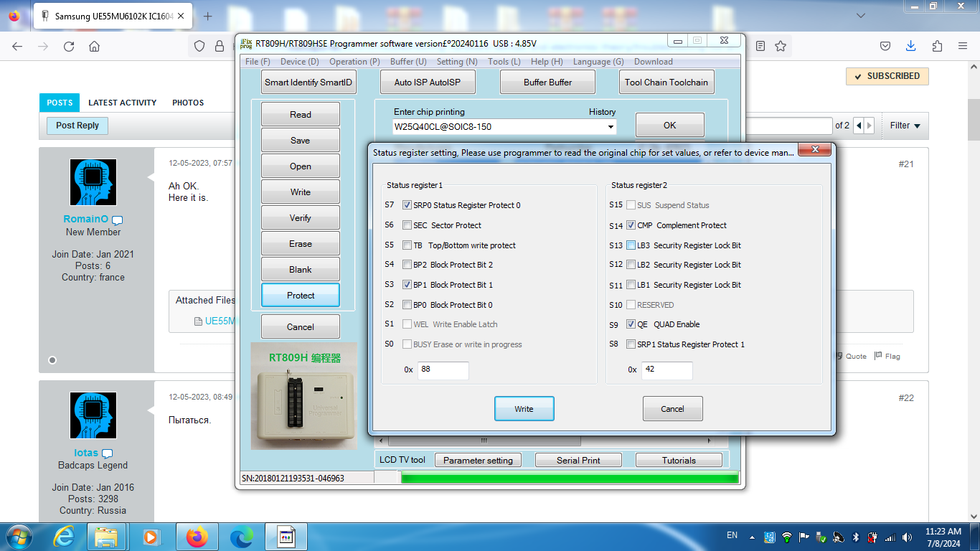
Task: Click Smart Identify SmartID button
Action: (308, 83)
